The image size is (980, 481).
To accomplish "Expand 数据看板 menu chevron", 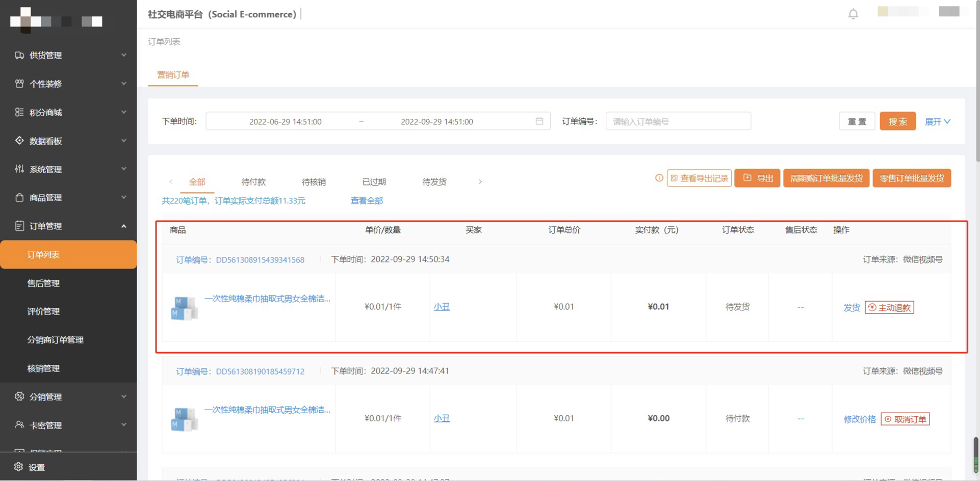I will [x=123, y=141].
